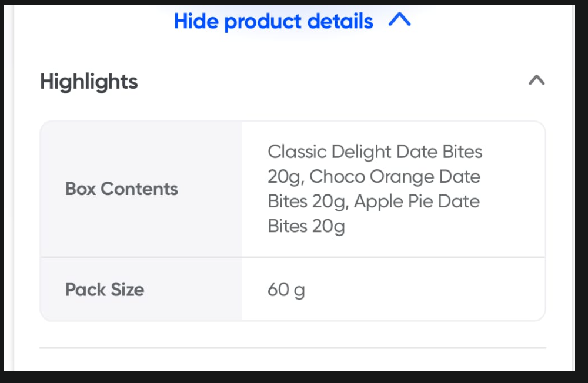Click the last Bites 20g text line
The width and height of the screenshot is (588, 383).
point(306,226)
